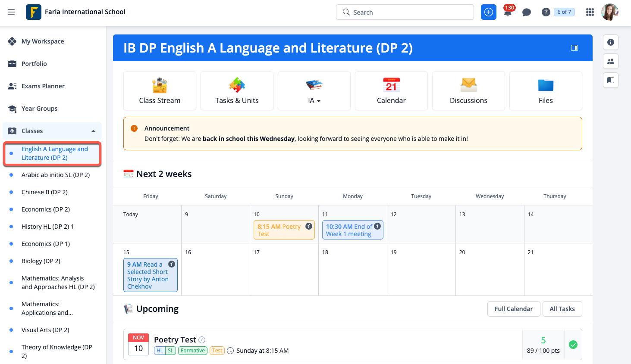Expand the IA dropdown menu

[314, 100]
